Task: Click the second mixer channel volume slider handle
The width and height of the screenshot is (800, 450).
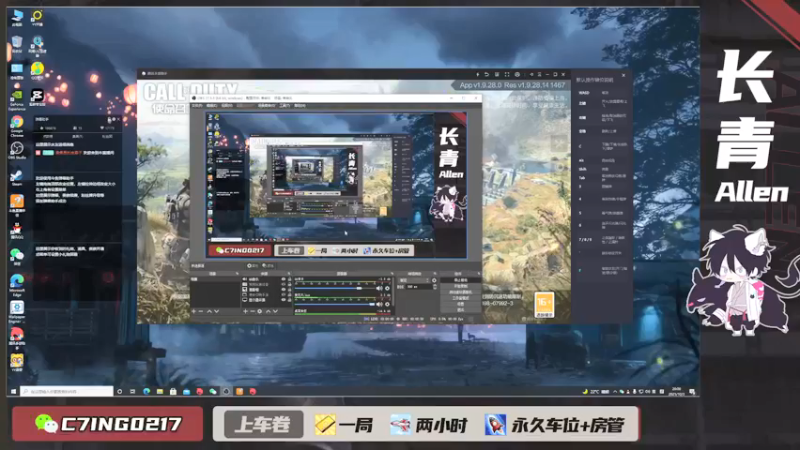Action: tap(372, 304)
